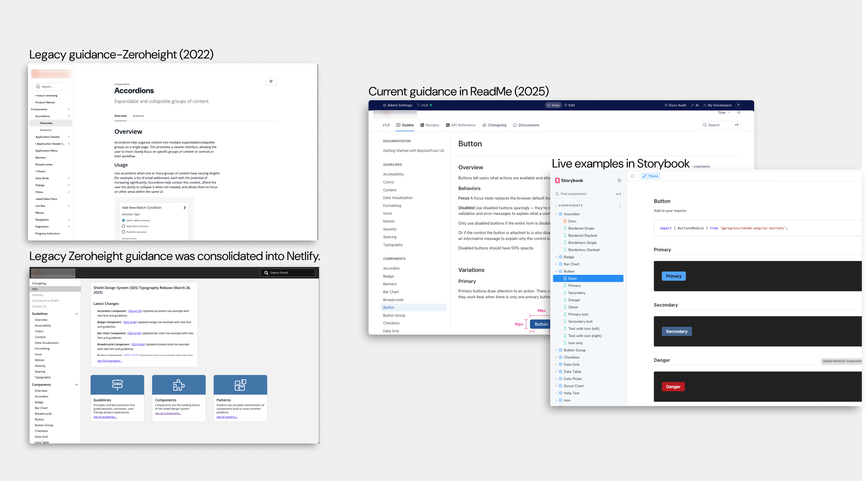The image size is (868, 481).
Task: Select FAQ in Netlify sidebar
Action: (x=55, y=289)
